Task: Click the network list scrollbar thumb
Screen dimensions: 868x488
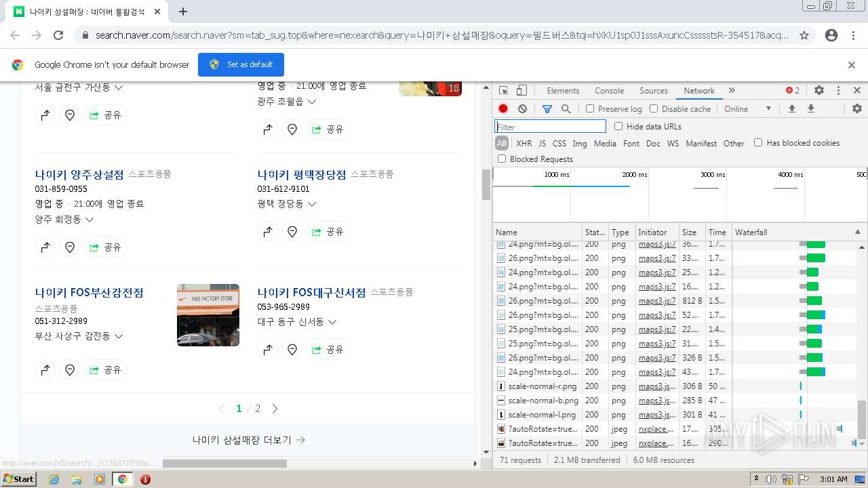Action: point(862,420)
